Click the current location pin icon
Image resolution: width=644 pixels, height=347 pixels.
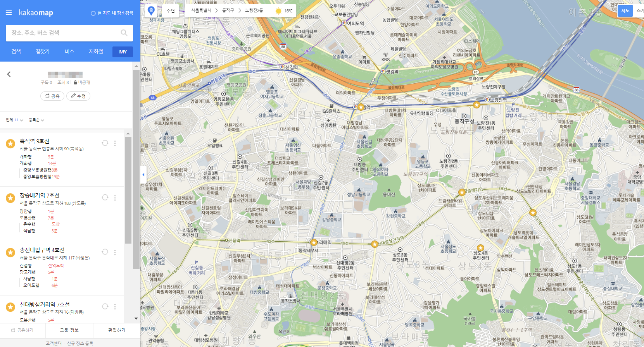pos(151,10)
